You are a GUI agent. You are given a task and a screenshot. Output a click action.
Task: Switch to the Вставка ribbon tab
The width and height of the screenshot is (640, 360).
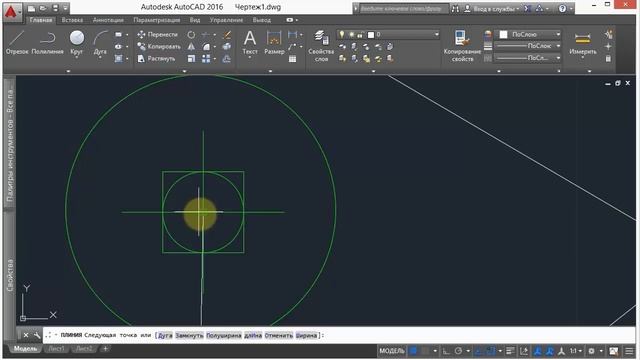tap(72, 20)
